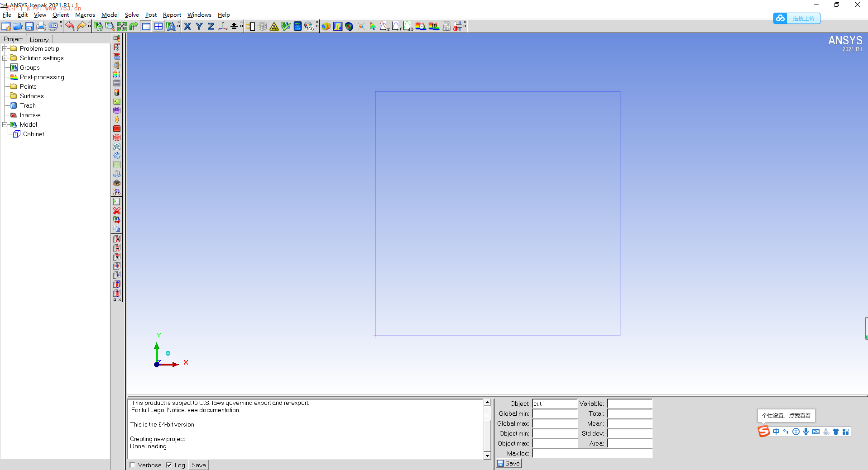Orient view along the Y axis
The height and width of the screenshot is (470, 868).
(199, 26)
